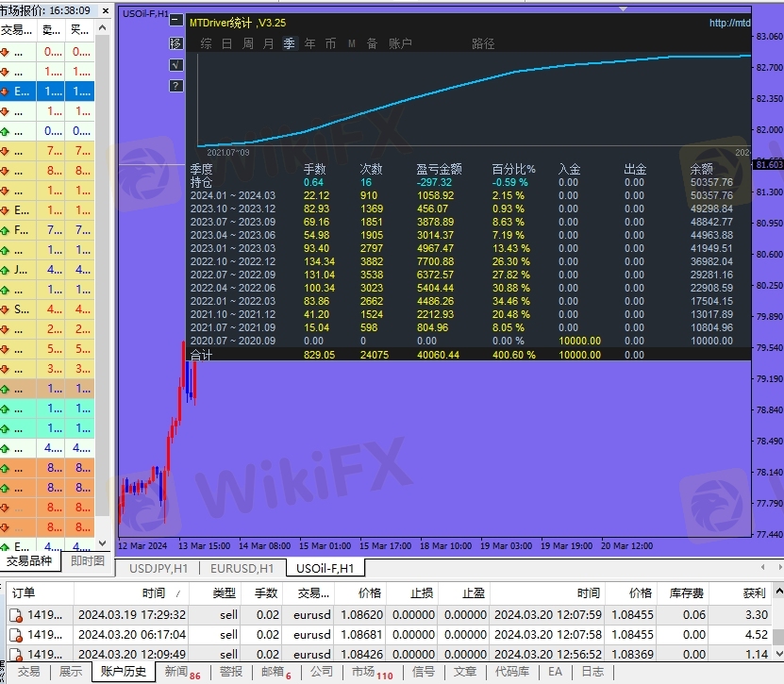
Task: Click the 路径 path option
Action: point(483,43)
